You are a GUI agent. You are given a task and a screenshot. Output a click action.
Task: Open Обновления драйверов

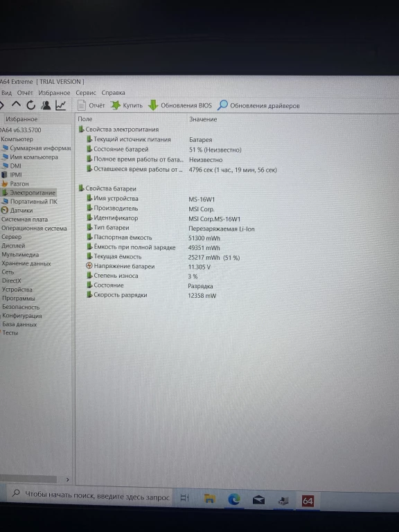tap(258, 105)
